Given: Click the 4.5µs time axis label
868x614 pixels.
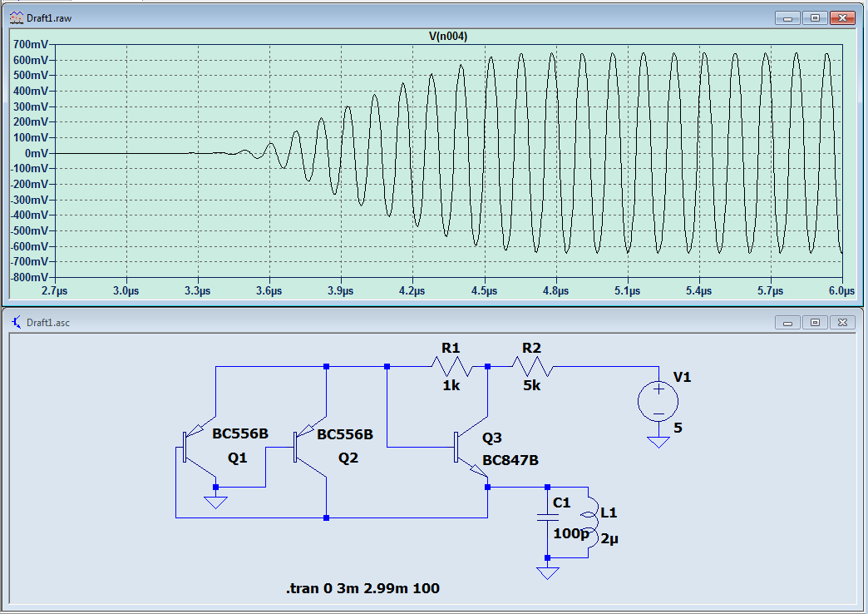Looking at the screenshot, I should [x=485, y=290].
